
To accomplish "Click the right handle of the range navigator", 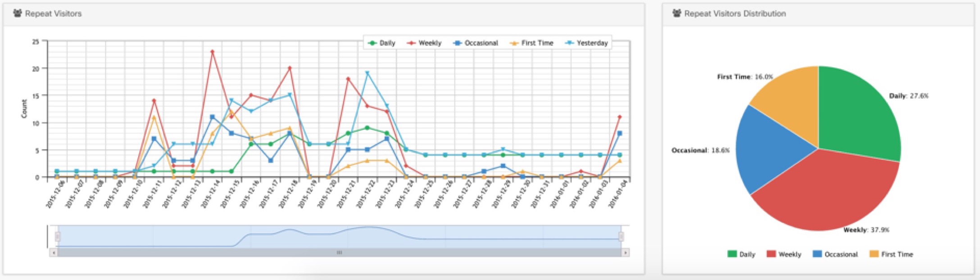I will pyautogui.click(x=622, y=237).
